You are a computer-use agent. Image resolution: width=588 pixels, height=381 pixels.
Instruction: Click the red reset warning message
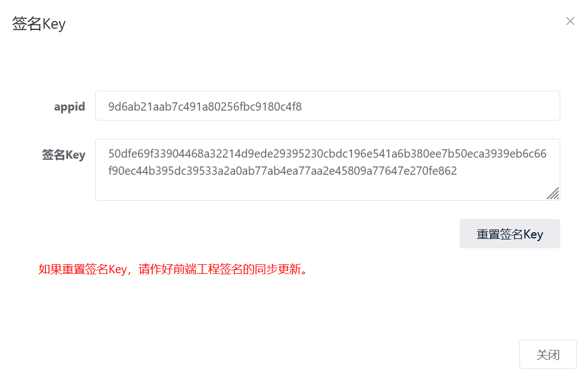click(173, 269)
